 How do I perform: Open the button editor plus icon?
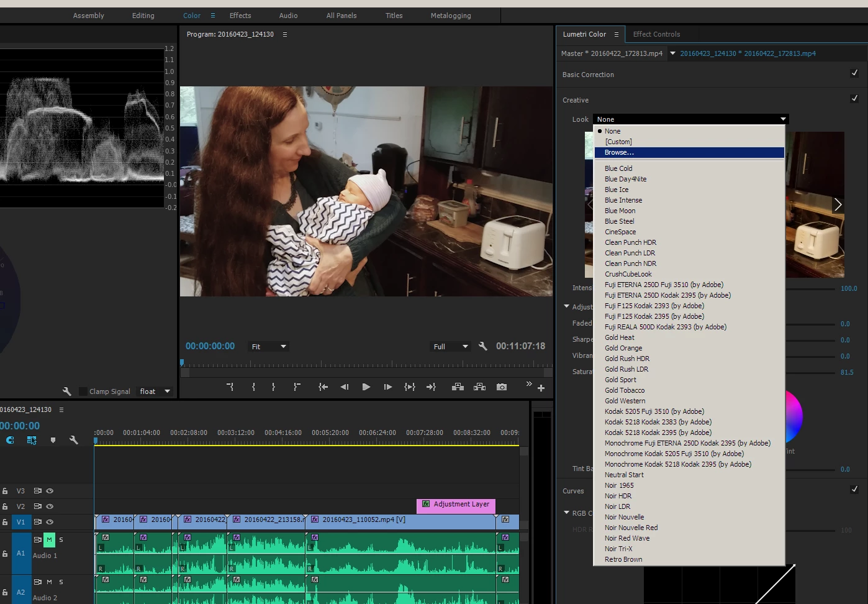tap(541, 388)
